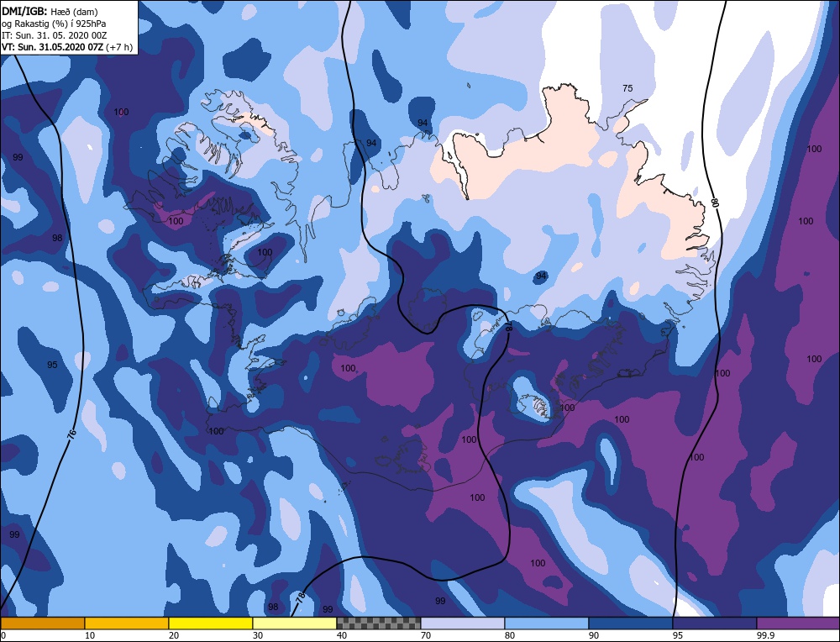Click the '95' humidity label on the map
Viewport: 840px width, 642px height.
tap(52, 365)
